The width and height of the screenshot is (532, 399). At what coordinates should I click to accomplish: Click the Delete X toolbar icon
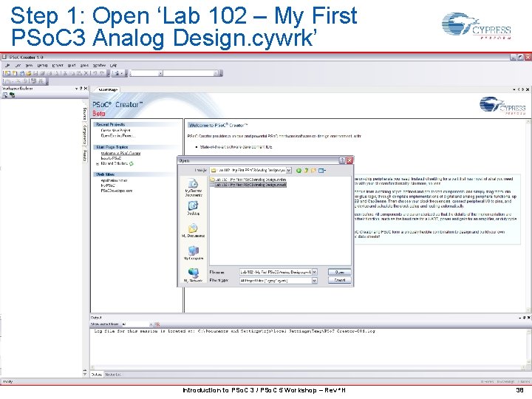tap(86, 73)
